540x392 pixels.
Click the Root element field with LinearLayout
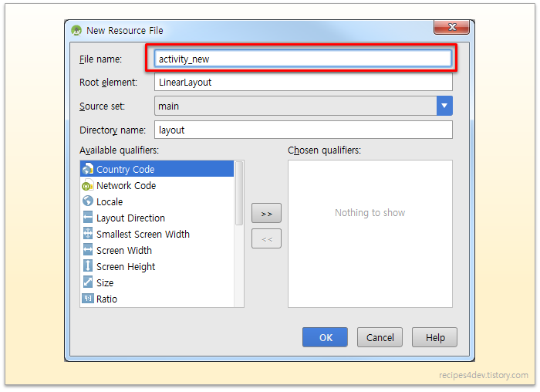303,82
